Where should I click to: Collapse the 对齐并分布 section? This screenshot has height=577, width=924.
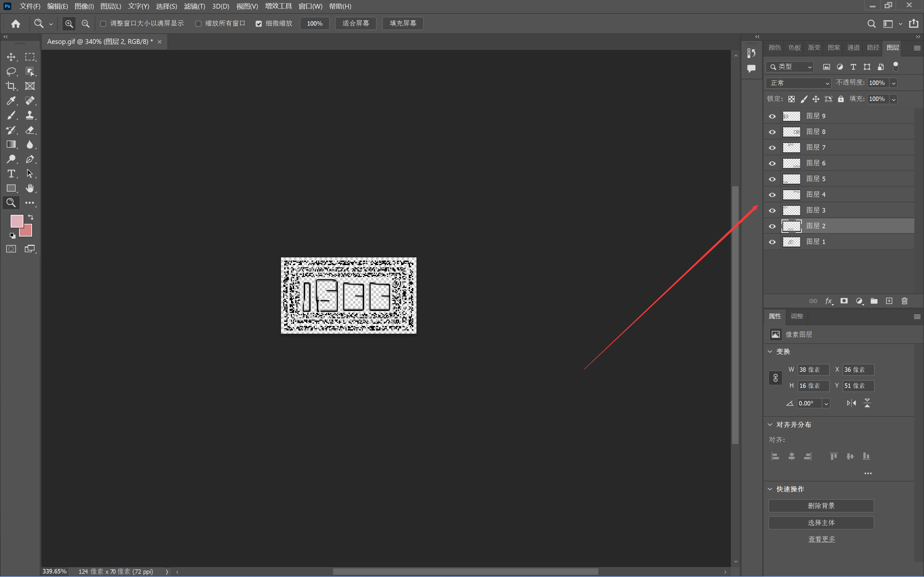click(770, 425)
